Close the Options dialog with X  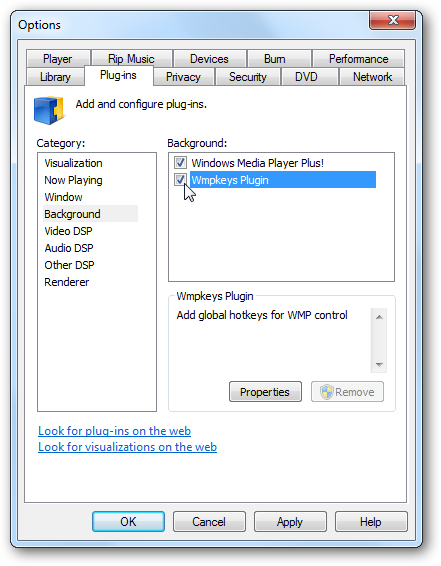[x=393, y=20]
